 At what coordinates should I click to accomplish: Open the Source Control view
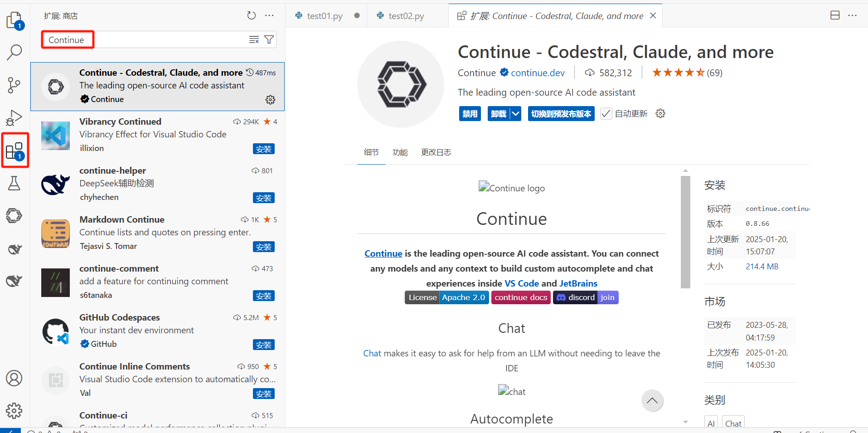[15, 85]
